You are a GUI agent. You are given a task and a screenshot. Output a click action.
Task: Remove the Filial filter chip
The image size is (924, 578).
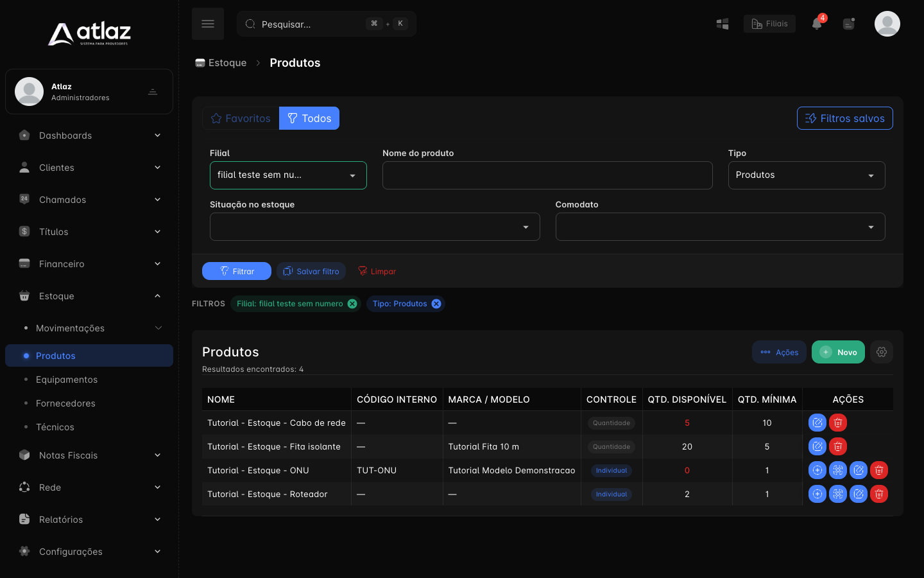(x=352, y=304)
